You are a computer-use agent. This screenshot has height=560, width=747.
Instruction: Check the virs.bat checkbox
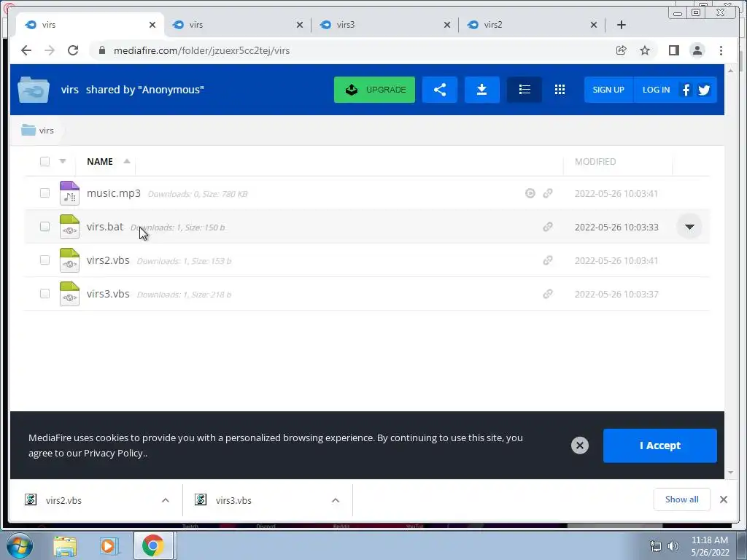pos(44,226)
